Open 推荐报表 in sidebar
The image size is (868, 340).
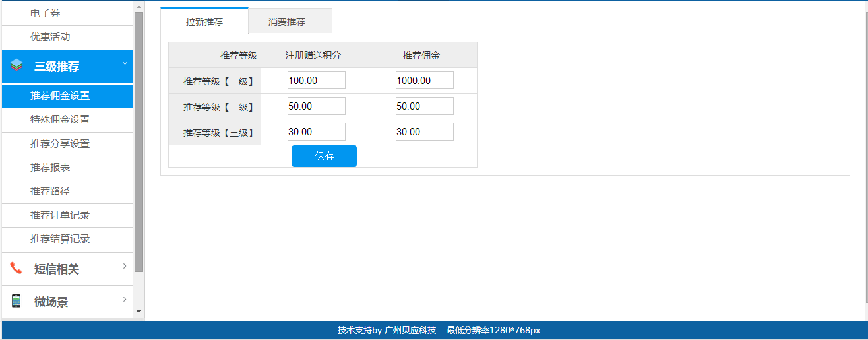[x=67, y=168]
